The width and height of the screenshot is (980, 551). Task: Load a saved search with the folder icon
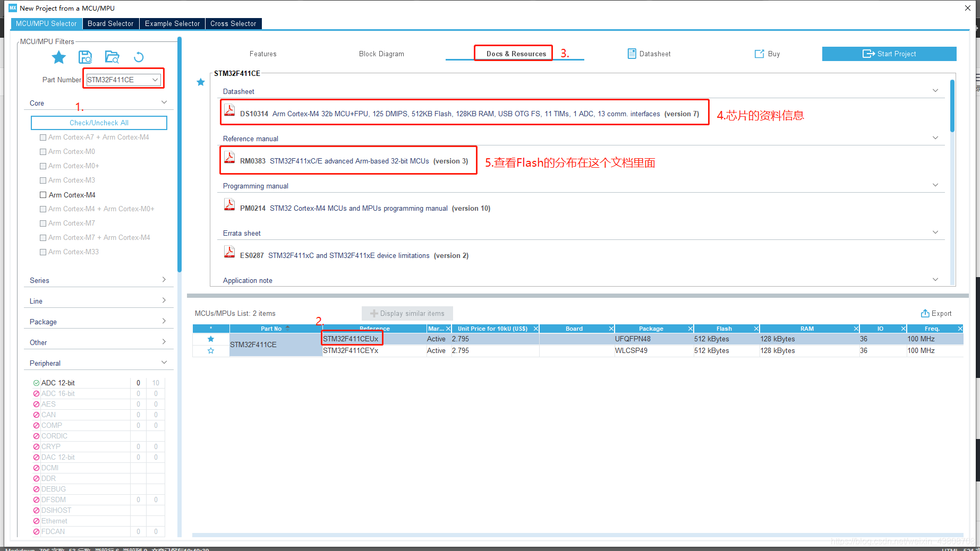pyautogui.click(x=112, y=57)
